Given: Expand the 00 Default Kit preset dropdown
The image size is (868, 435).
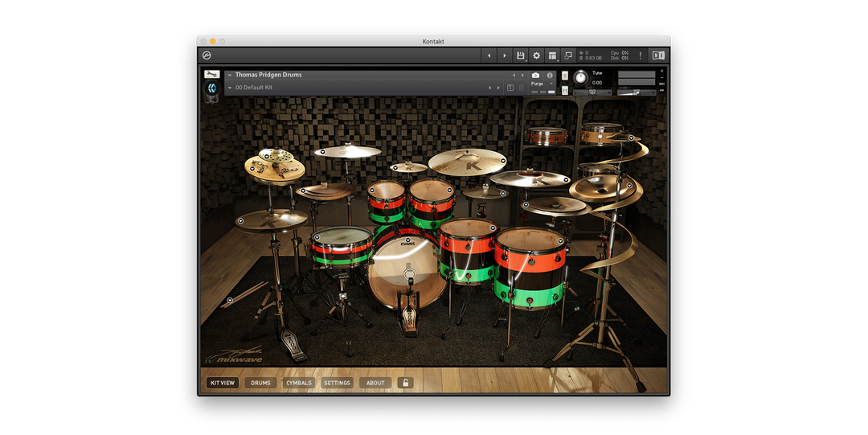Looking at the screenshot, I should pyautogui.click(x=229, y=87).
